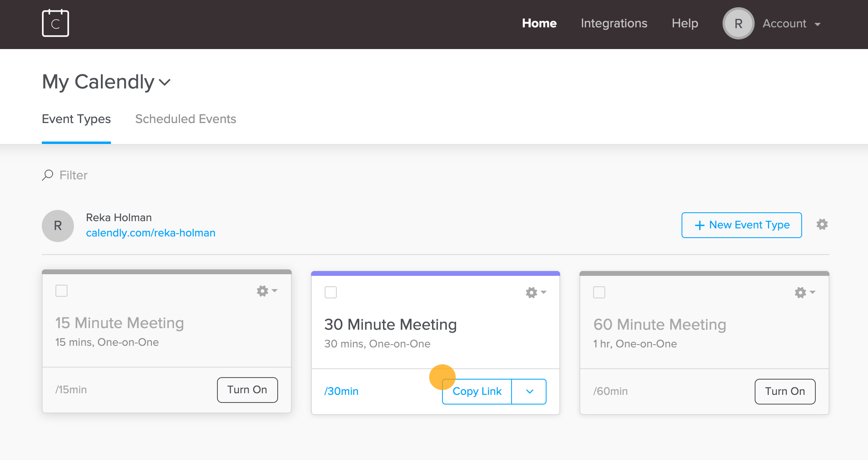Open the calendly.com/reka-holman link
The height and width of the screenshot is (460, 868).
click(151, 233)
